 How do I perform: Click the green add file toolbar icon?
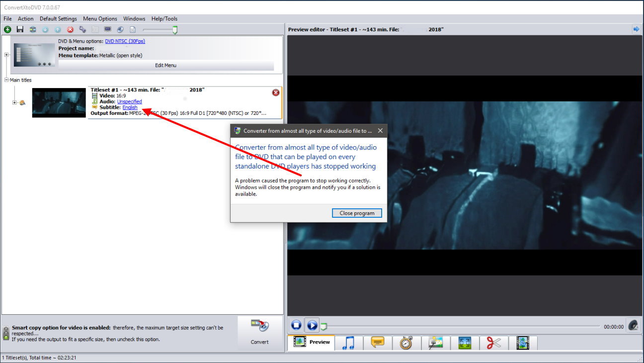pos(7,30)
